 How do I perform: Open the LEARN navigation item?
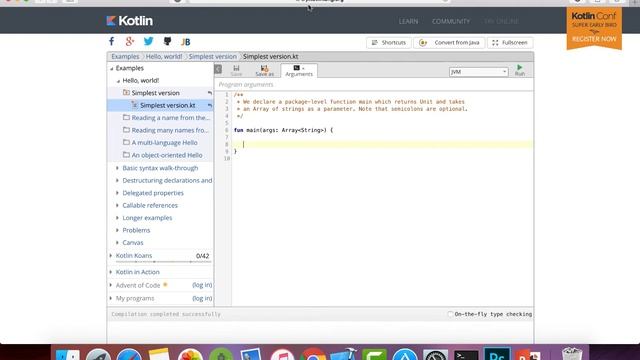tap(408, 21)
